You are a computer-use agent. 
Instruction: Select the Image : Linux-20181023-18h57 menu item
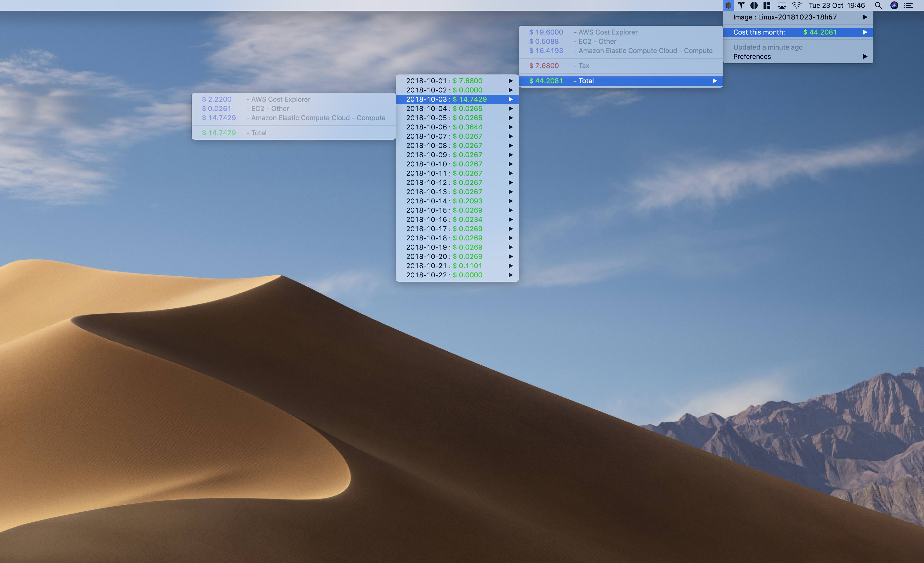pos(798,17)
